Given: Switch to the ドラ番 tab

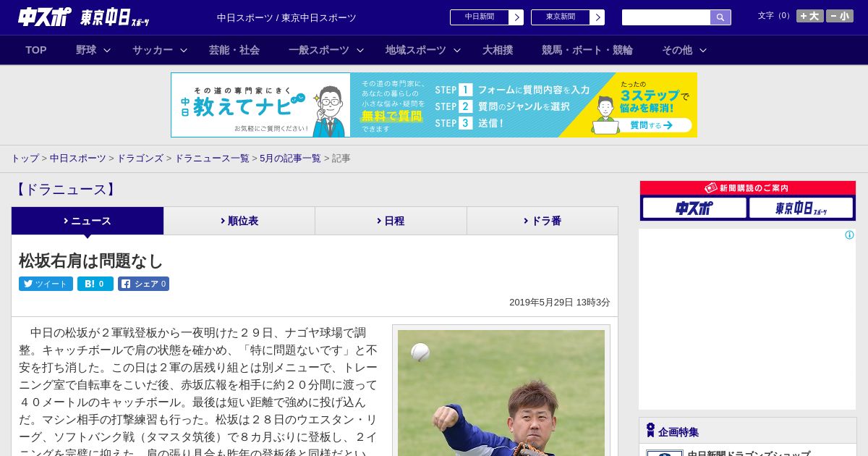Looking at the screenshot, I should tap(542, 221).
